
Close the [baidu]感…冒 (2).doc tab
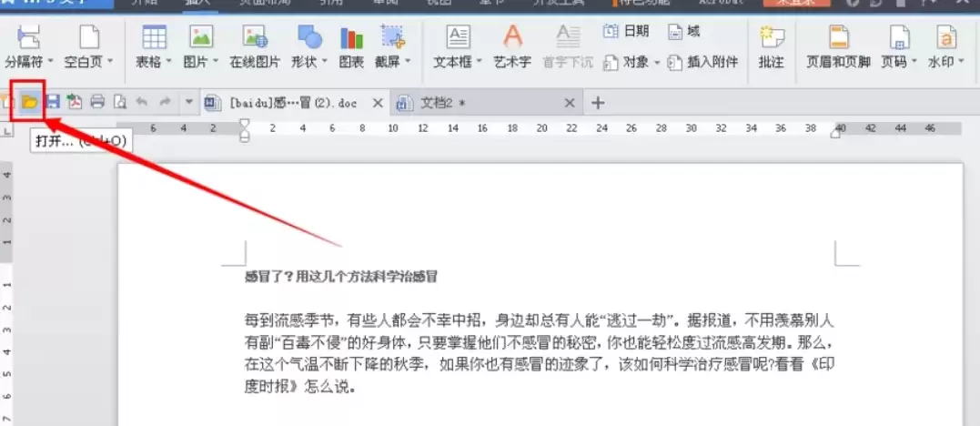tap(378, 103)
